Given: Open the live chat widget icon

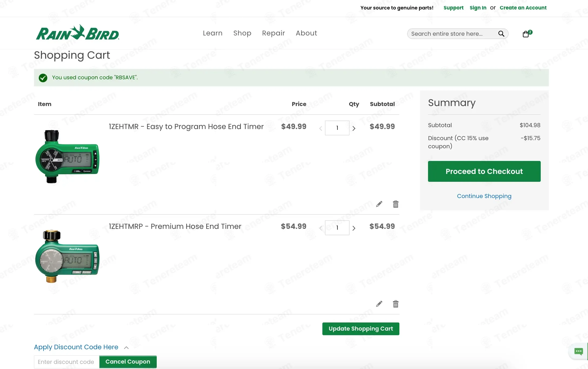Looking at the screenshot, I should 578,351.
